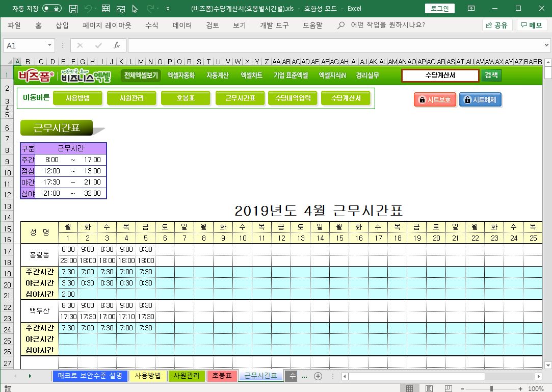Click the zoom slider in status bar
552x392 pixels.
491,388
